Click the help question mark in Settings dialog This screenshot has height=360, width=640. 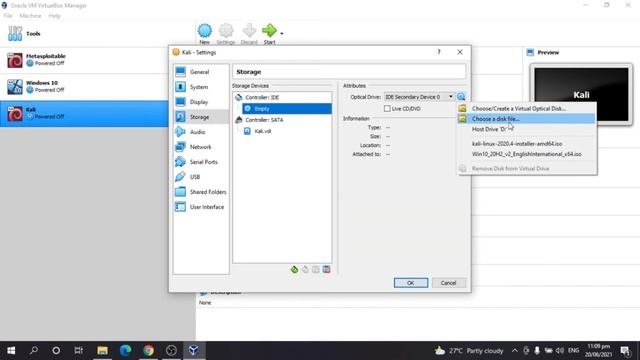[439, 52]
